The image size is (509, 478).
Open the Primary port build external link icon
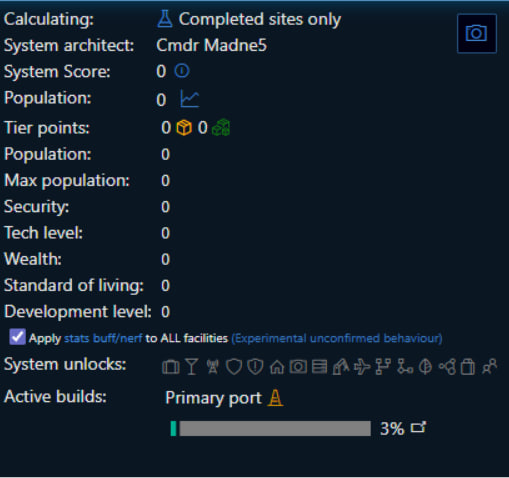[x=418, y=428]
